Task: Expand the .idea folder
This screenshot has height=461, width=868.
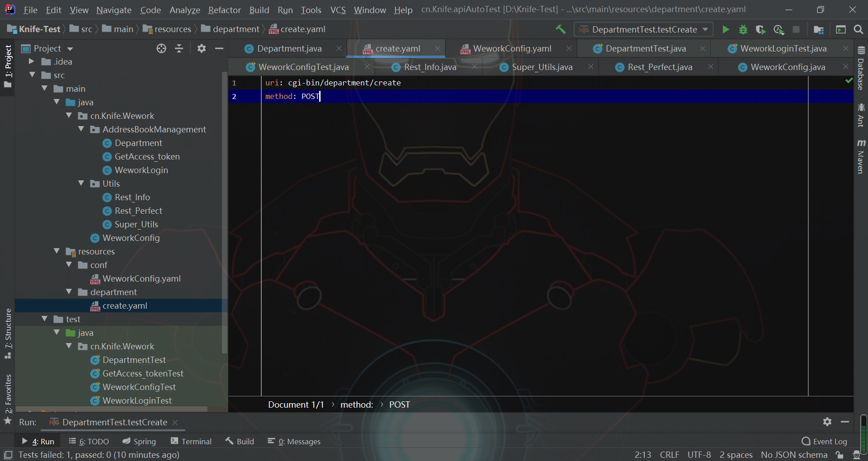Action: tap(32, 61)
